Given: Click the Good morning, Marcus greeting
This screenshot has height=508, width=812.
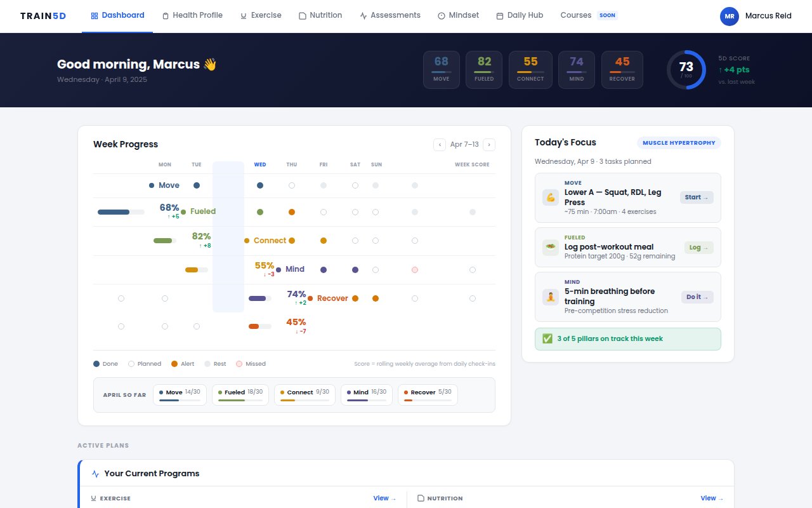Looking at the screenshot, I should 137,64.
